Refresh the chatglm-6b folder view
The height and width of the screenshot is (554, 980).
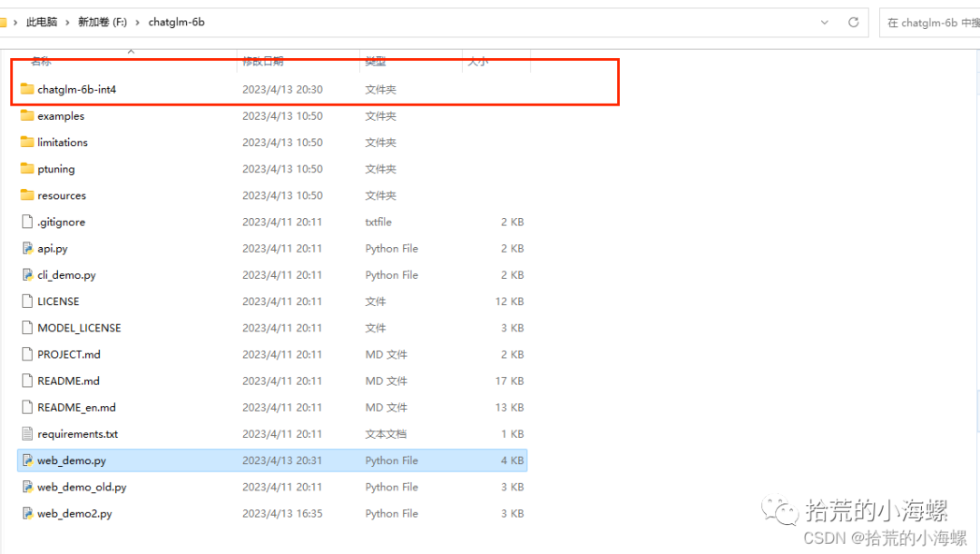pos(853,22)
